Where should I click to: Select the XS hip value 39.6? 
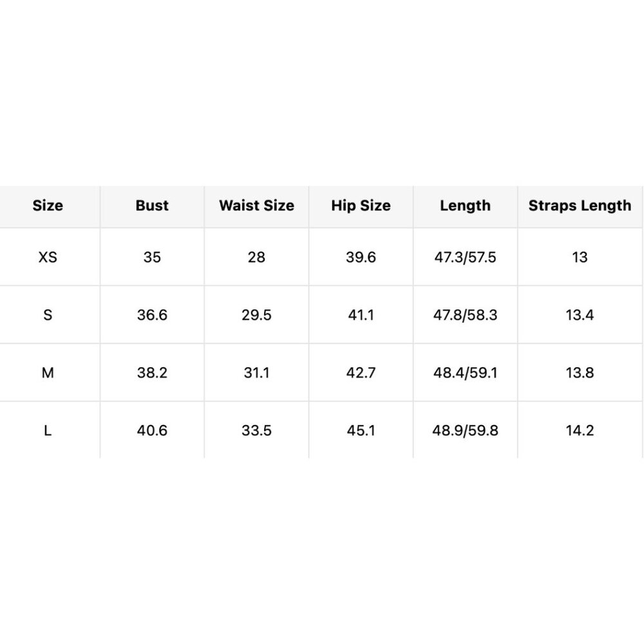click(361, 257)
